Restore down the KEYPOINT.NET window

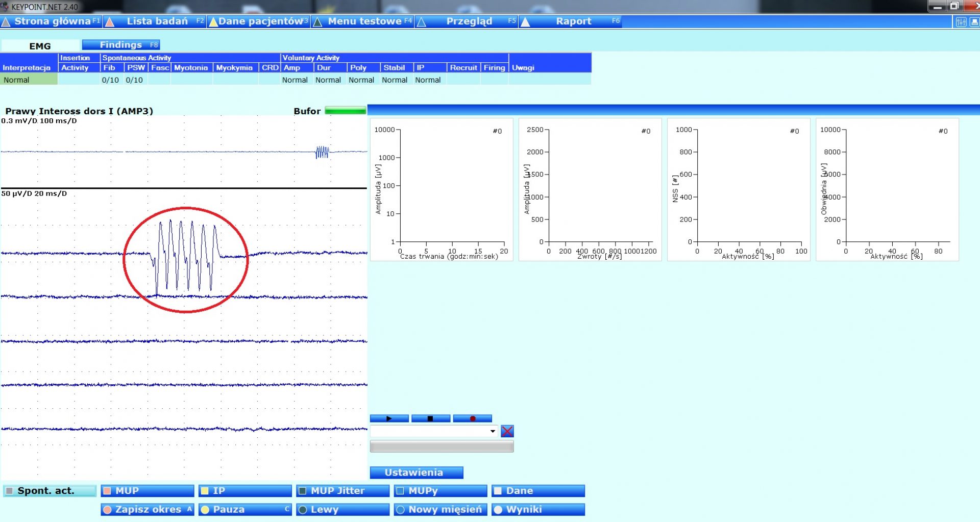[x=954, y=6]
